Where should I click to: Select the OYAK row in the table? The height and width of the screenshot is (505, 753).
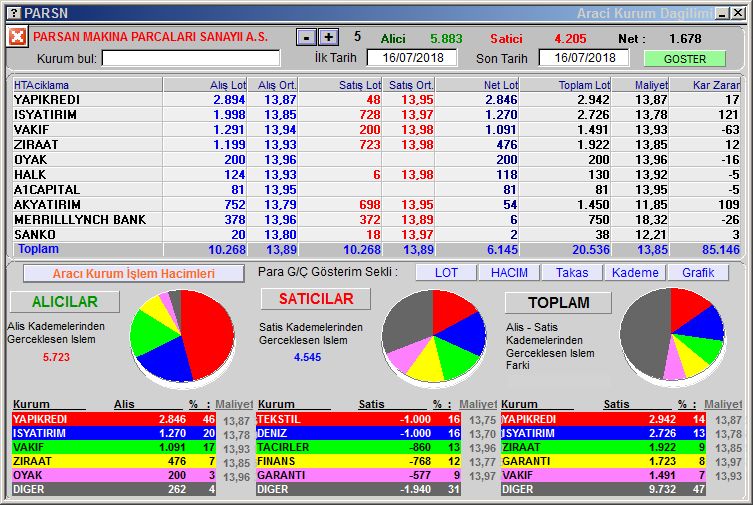(377, 159)
